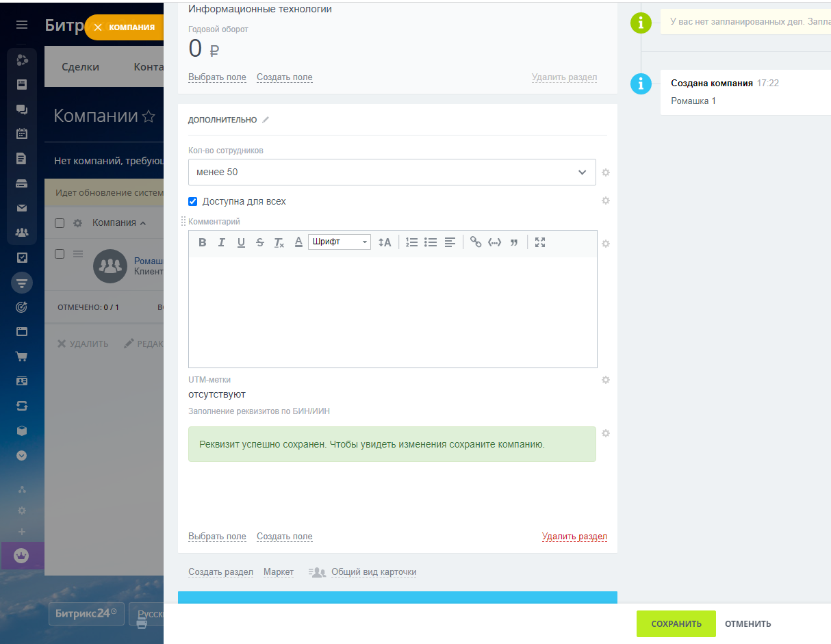Image resolution: width=831 pixels, height=644 pixels.
Task: Open the Сделки tab
Action: point(80,66)
